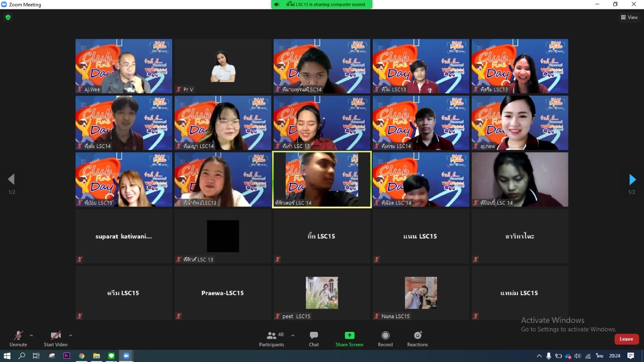The image size is (644, 362).
Task: Select ครีม LSC15 participant tile
Action: click(124, 293)
